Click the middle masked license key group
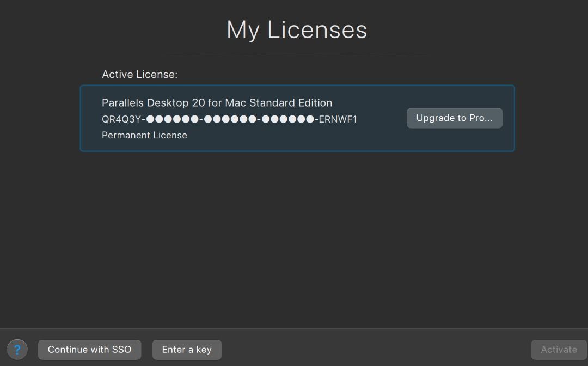588x366 pixels. click(230, 119)
